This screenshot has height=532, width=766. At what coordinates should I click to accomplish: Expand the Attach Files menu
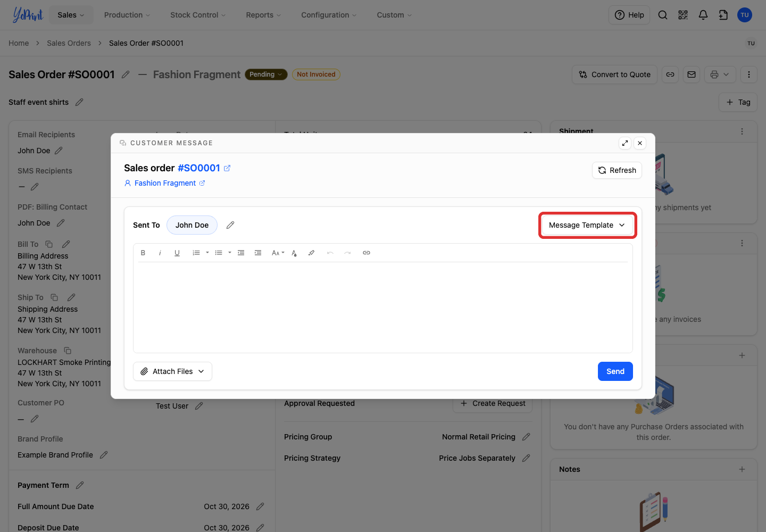pos(172,371)
